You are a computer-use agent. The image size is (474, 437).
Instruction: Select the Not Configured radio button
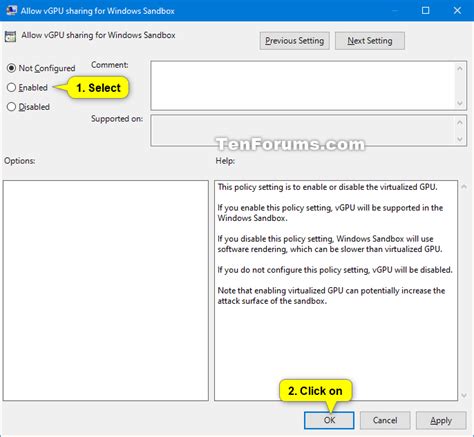click(x=11, y=68)
